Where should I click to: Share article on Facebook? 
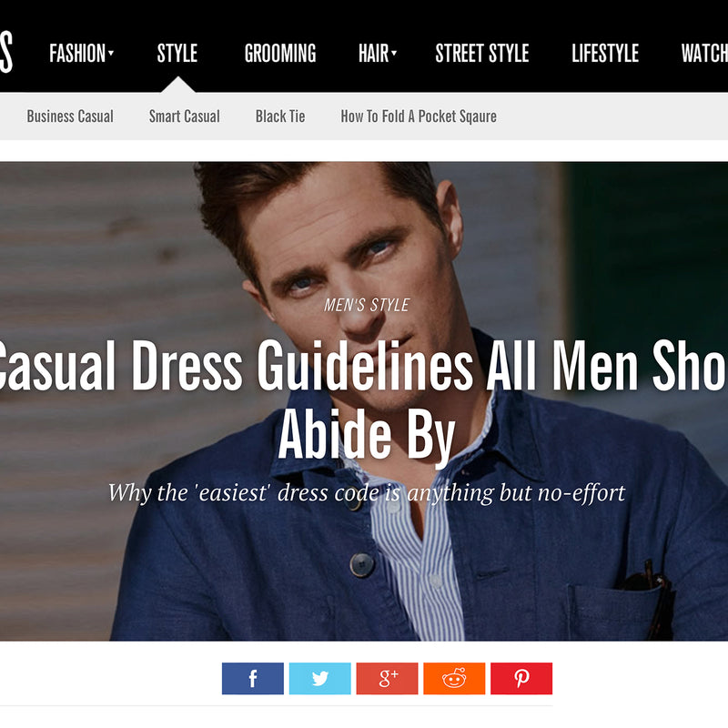253,678
